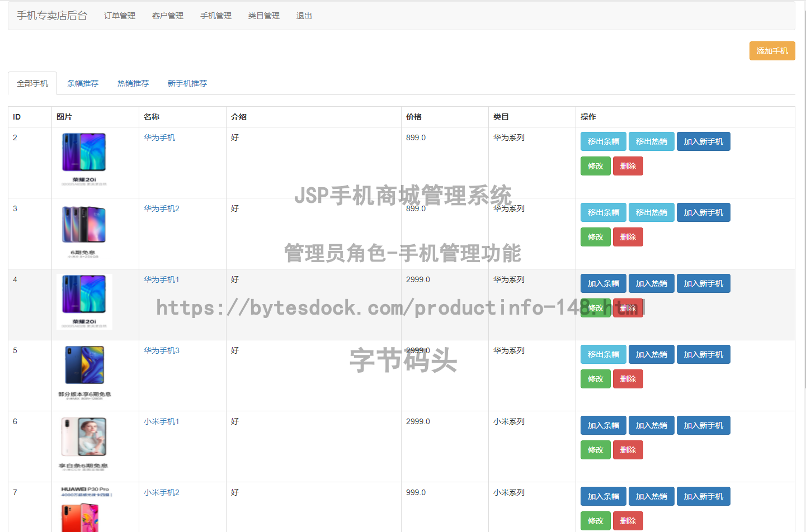Click 移出热销 for 华为手机 row 2

click(652, 141)
